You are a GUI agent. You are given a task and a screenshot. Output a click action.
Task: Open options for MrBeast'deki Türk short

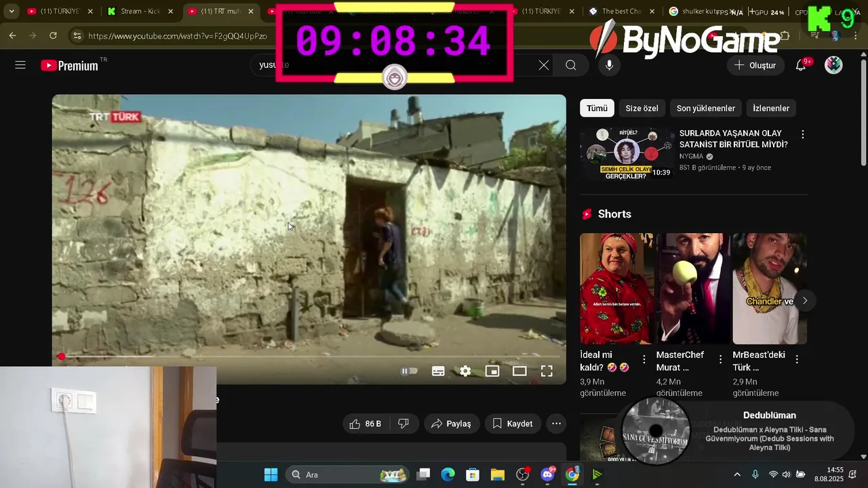[797, 359]
